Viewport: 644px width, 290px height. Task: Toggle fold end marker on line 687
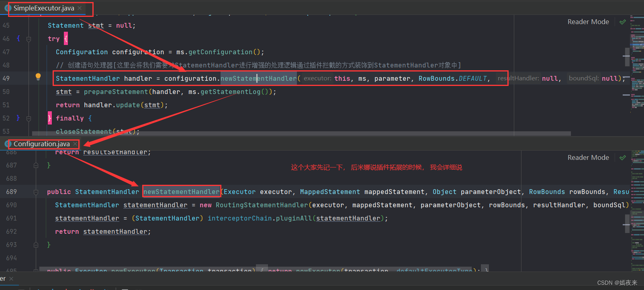(x=36, y=165)
